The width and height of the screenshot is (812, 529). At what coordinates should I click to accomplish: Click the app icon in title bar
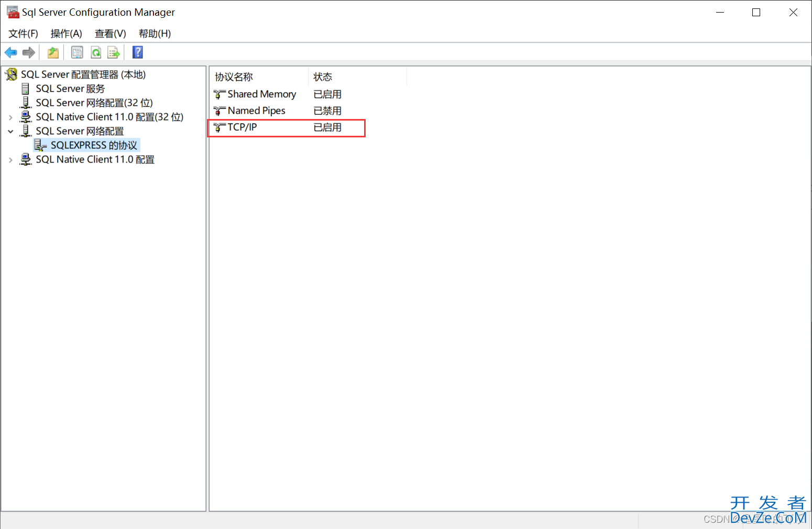point(13,12)
